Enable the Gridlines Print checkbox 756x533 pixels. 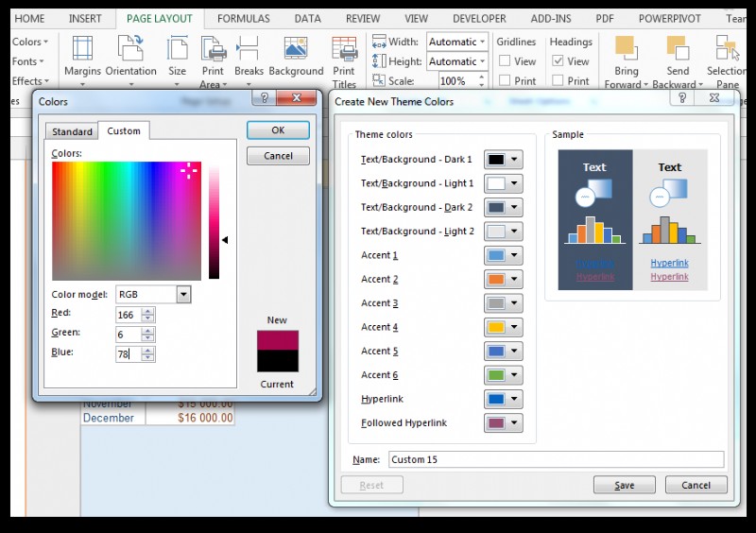click(506, 81)
